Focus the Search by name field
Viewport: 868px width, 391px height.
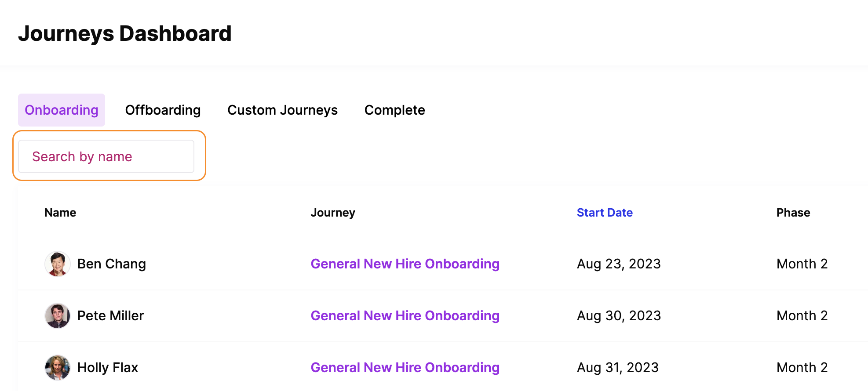[x=106, y=156]
